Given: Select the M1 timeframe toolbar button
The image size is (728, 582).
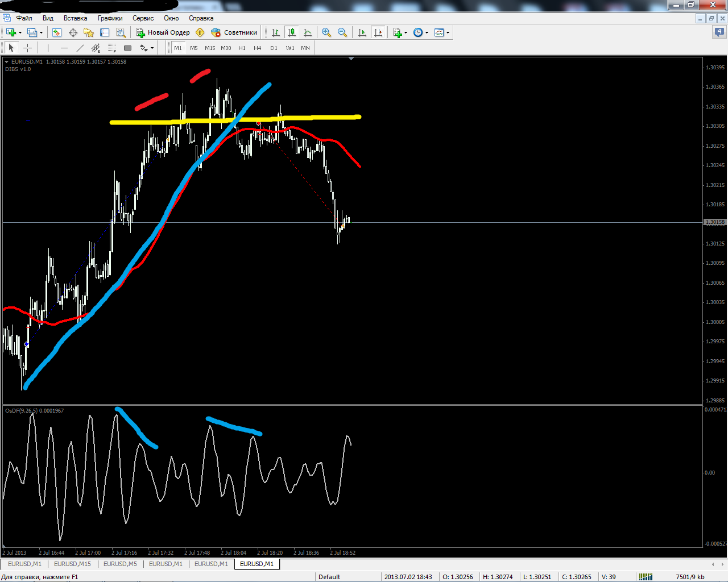Looking at the screenshot, I should point(178,48).
